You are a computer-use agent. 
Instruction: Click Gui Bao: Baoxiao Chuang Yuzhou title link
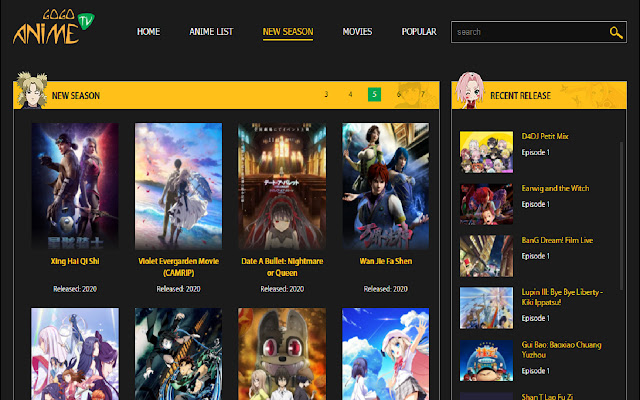click(x=562, y=350)
